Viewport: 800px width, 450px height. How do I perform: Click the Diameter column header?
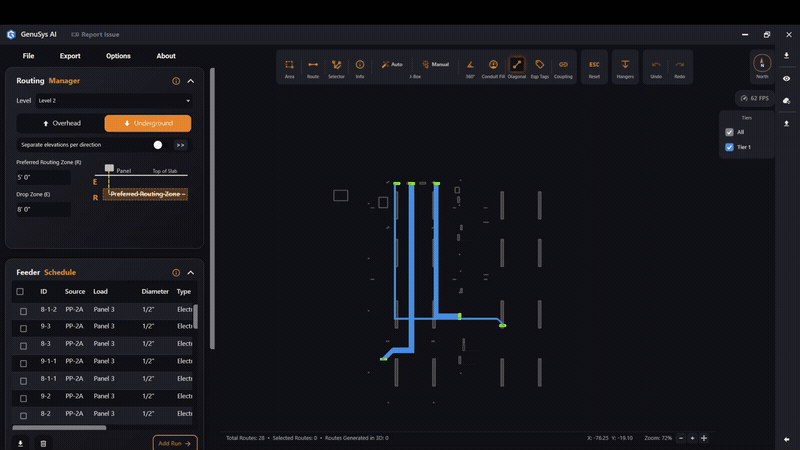(155, 292)
